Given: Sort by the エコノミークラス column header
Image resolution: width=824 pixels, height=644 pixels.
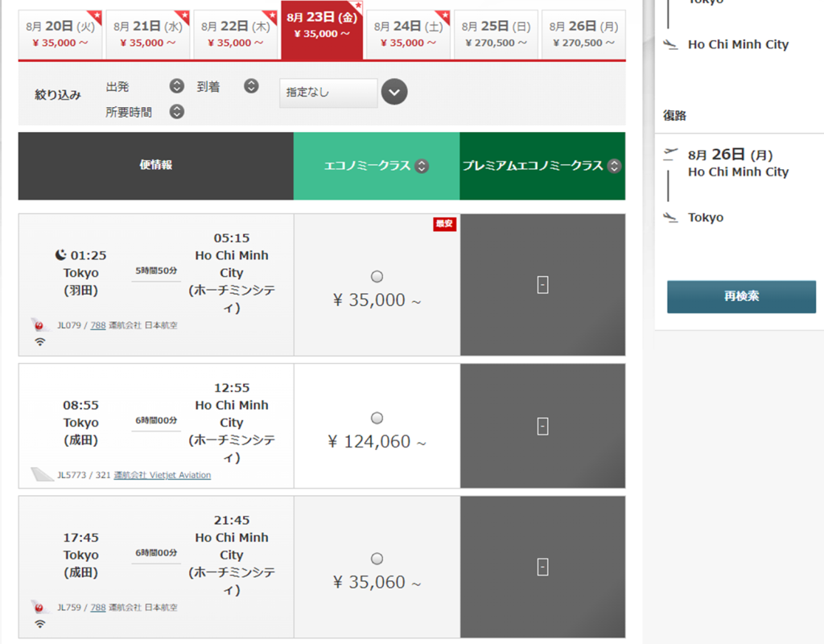Looking at the screenshot, I should tap(376, 166).
